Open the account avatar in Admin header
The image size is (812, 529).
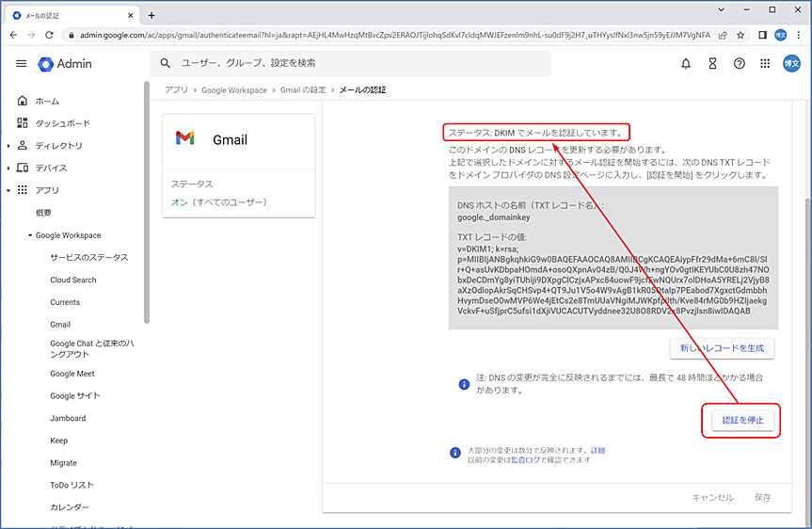[x=791, y=64]
